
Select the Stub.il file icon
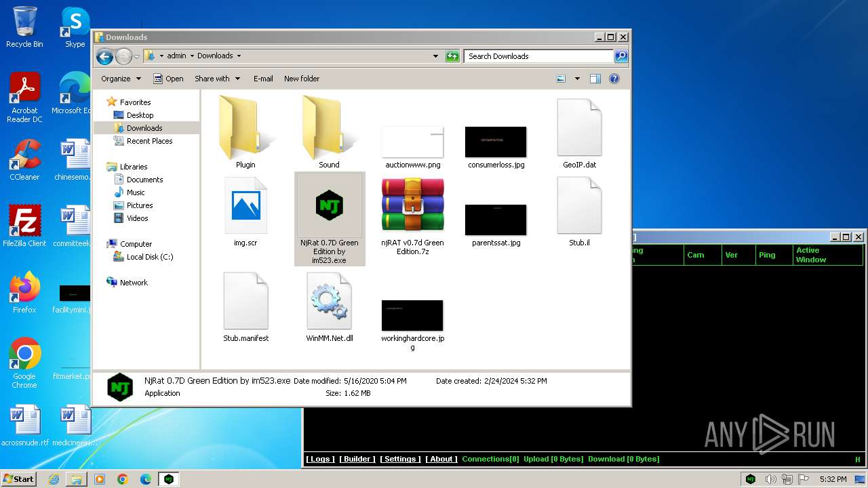click(x=579, y=206)
